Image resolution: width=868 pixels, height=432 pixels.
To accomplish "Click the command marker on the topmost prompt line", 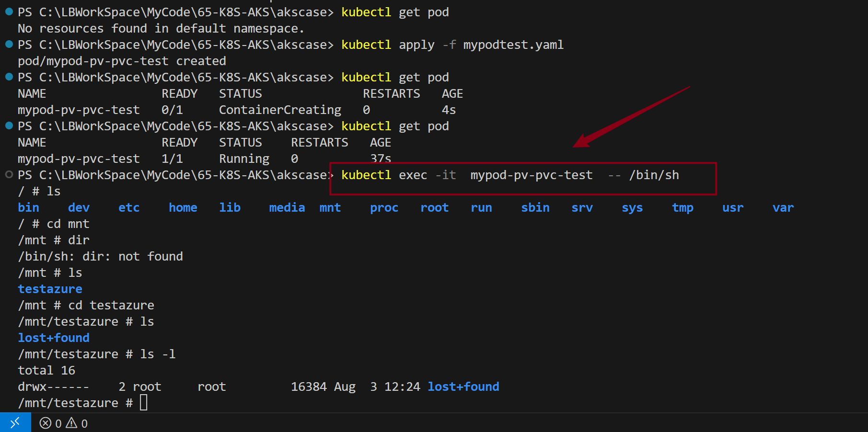I will tap(9, 12).
